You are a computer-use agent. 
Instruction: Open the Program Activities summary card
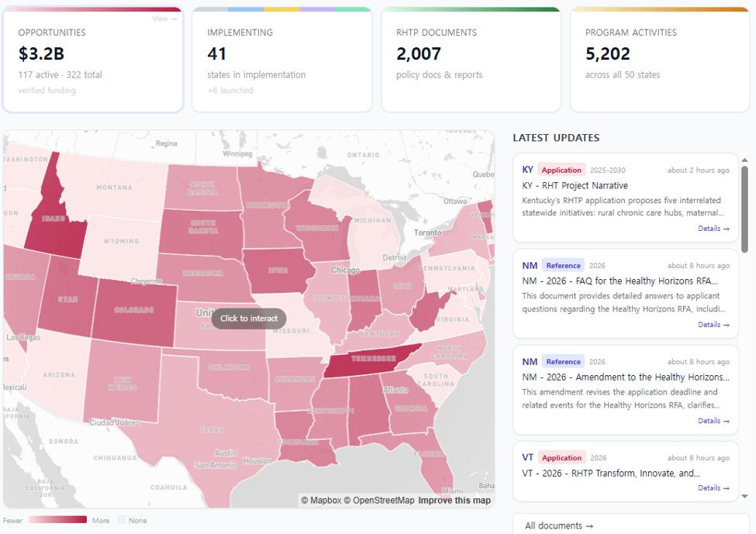click(x=660, y=59)
